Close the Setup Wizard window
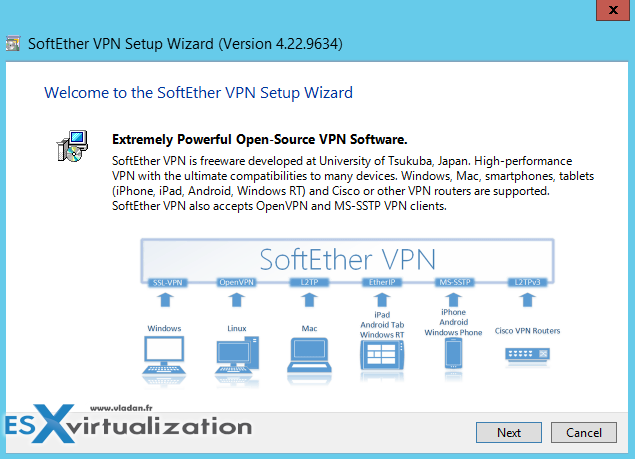635x459 pixels. [x=613, y=10]
